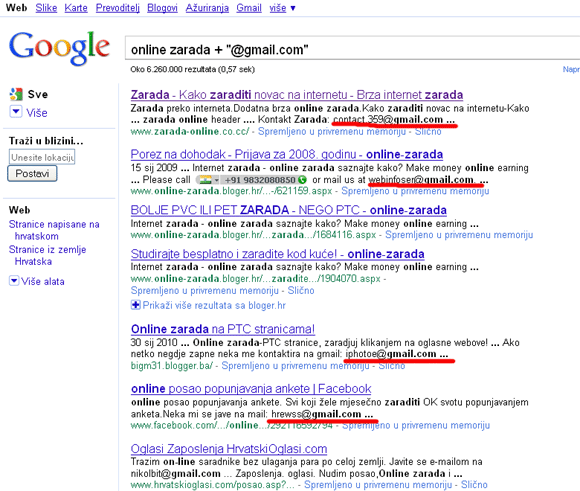Filter by Stranice napisane na hrvatskom

54,230
